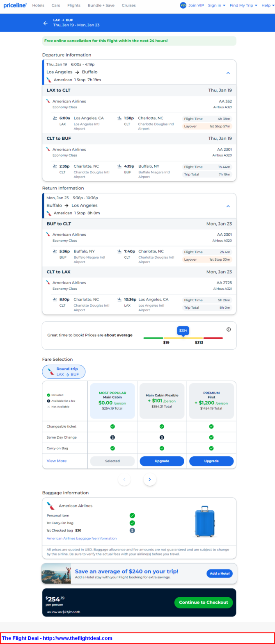Click flight number AA 352

pyautogui.click(x=225, y=101)
